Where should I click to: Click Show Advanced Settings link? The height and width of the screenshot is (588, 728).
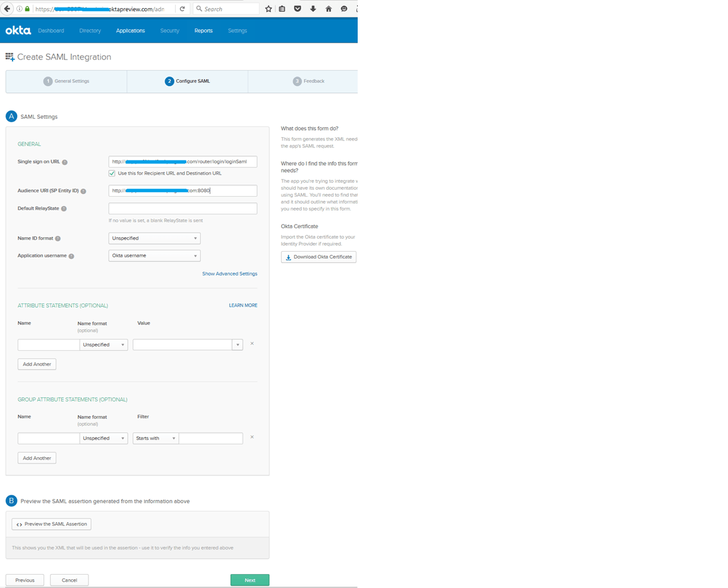pyautogui.click(x=229, y=274)
